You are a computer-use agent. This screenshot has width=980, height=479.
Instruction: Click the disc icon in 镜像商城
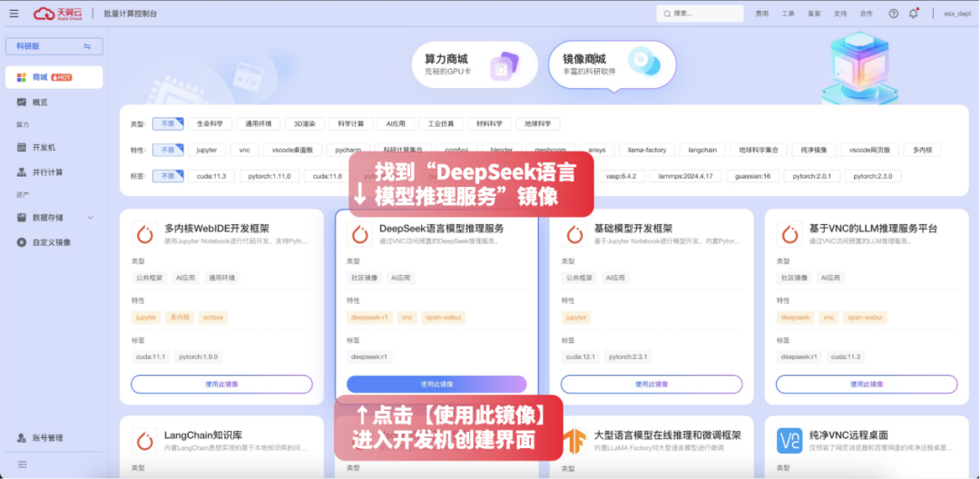click(x=643, y=62)
